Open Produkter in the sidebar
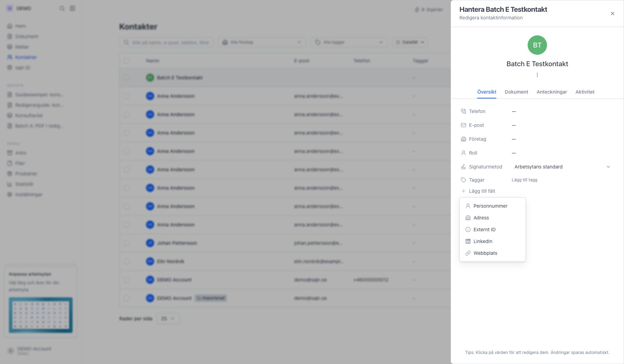 click(22, 174)
